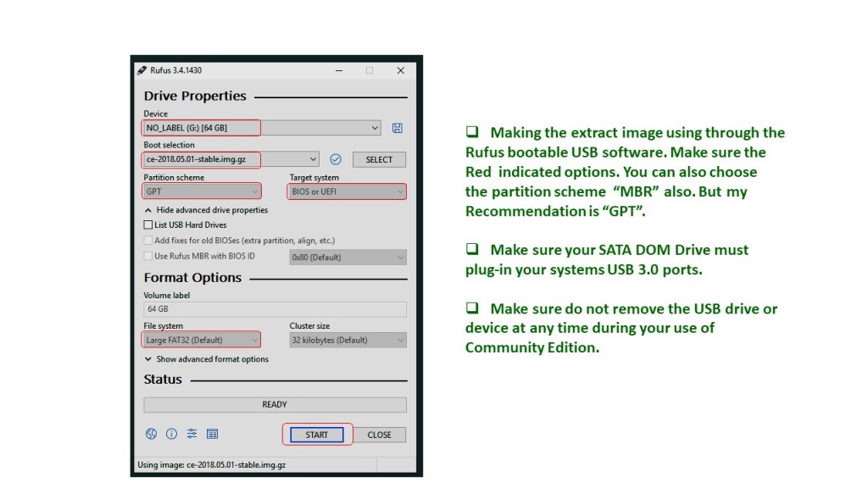Click the READY progress bar
The width and height of the screenshot is (868, 488).
(x=275, y=405)
